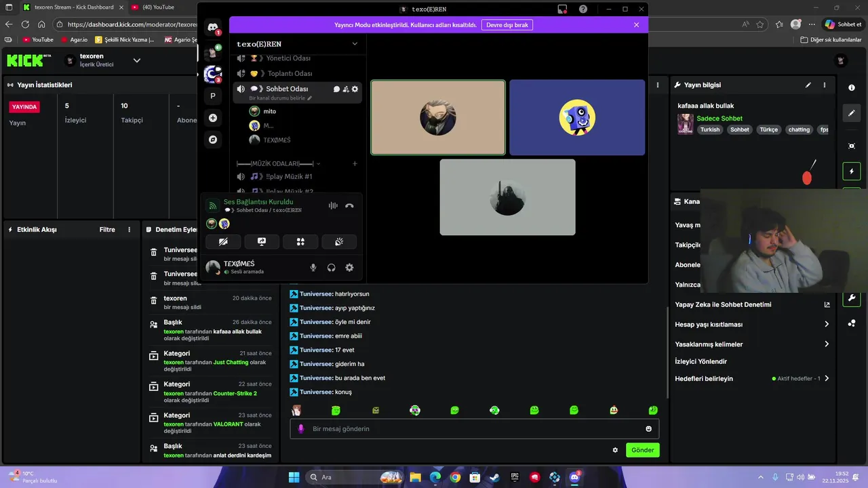Click Discord add a server plus icon

(212, 118)
